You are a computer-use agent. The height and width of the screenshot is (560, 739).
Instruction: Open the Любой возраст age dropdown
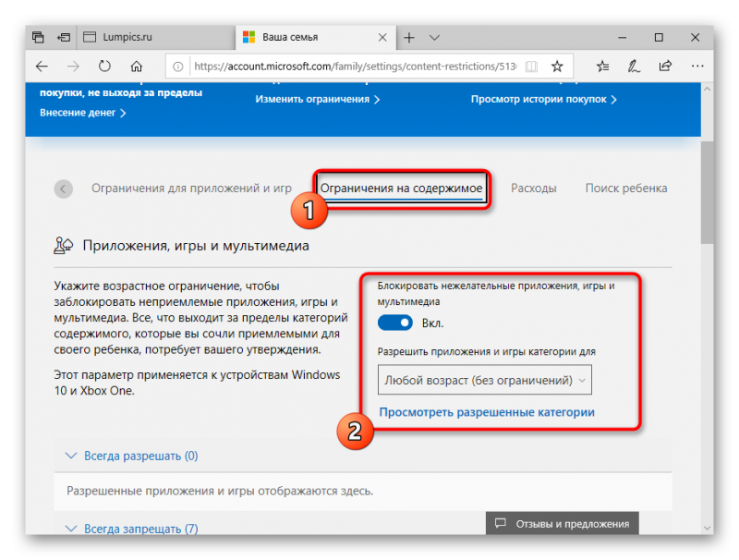pos(484,380)
